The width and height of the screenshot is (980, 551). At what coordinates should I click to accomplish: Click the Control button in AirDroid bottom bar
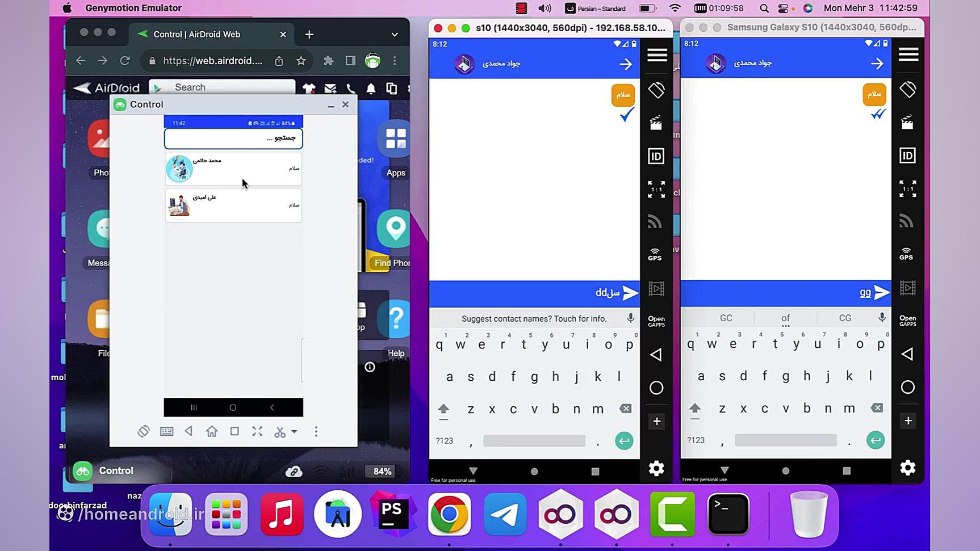click(x=104, y=470)
